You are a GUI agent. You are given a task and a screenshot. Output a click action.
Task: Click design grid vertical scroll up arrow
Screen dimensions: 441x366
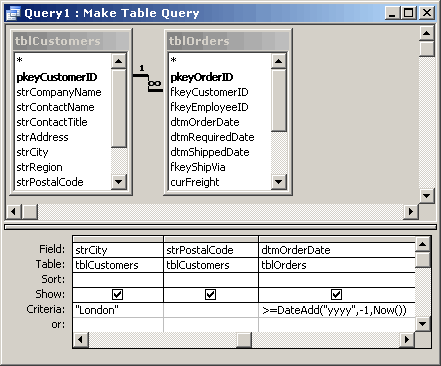423,244
